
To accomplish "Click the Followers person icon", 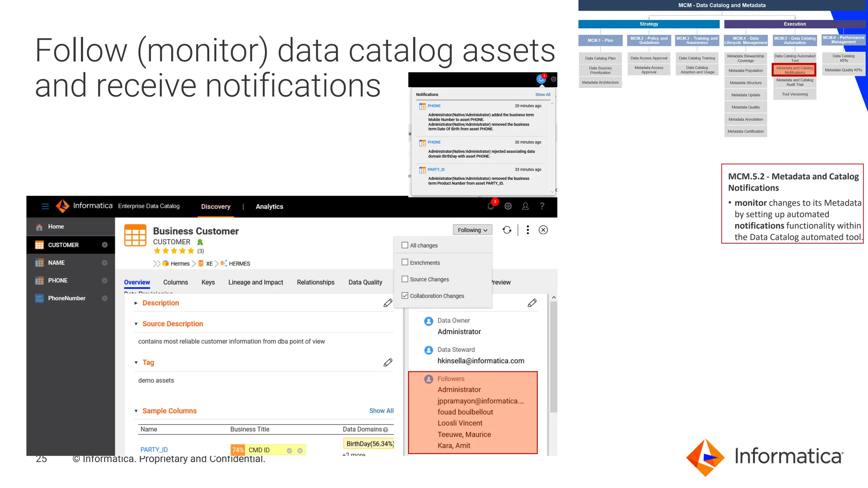I will [x=428, y=379].
